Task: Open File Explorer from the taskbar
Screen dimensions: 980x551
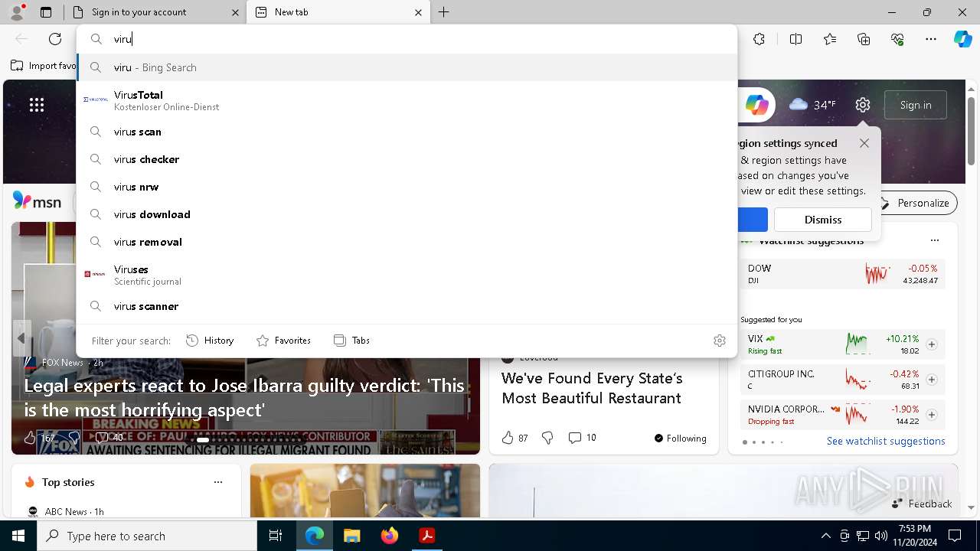Action: coord(352,536)
